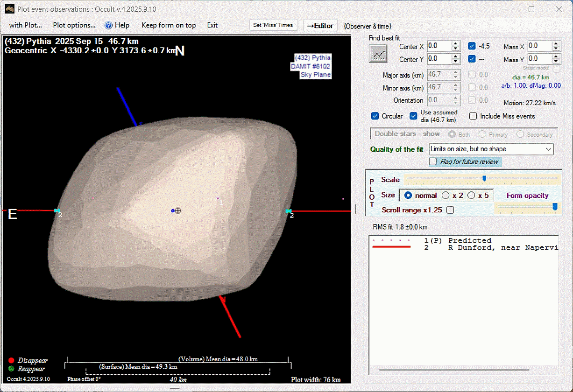Screen dimensions: 573x392
Task: Toggle Scroll range x1.25 checkbox
Action: click(x=450, y=210)
